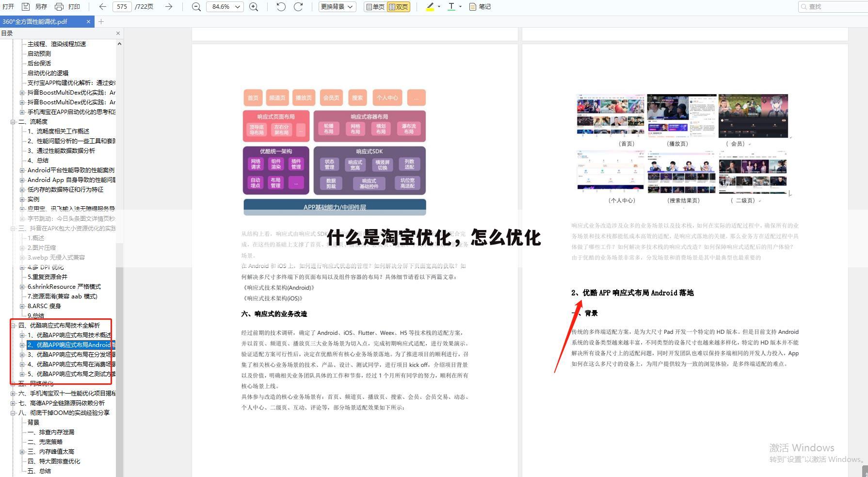Collapse the 二、流畅度 tree node
The height and width of the screenshot is (477, 868).
click(14, 121)
